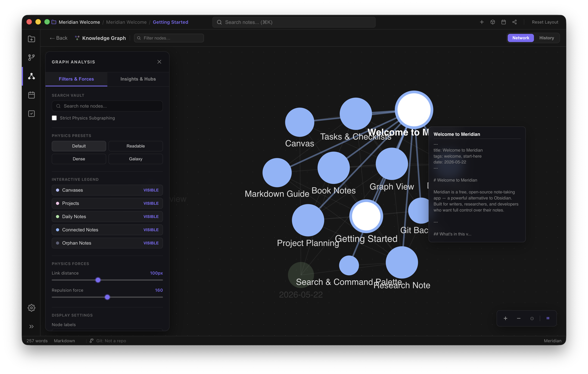Zoom in the graph with plus
Image resolution: width=588 pixels, height=374 pixels.
(x=506, y=318)
